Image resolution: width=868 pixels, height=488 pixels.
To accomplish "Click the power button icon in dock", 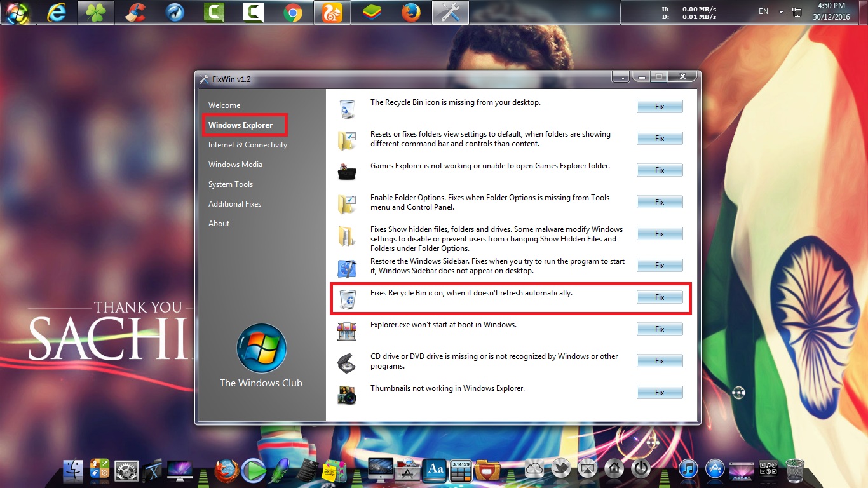I will click(x=641, y=469).
